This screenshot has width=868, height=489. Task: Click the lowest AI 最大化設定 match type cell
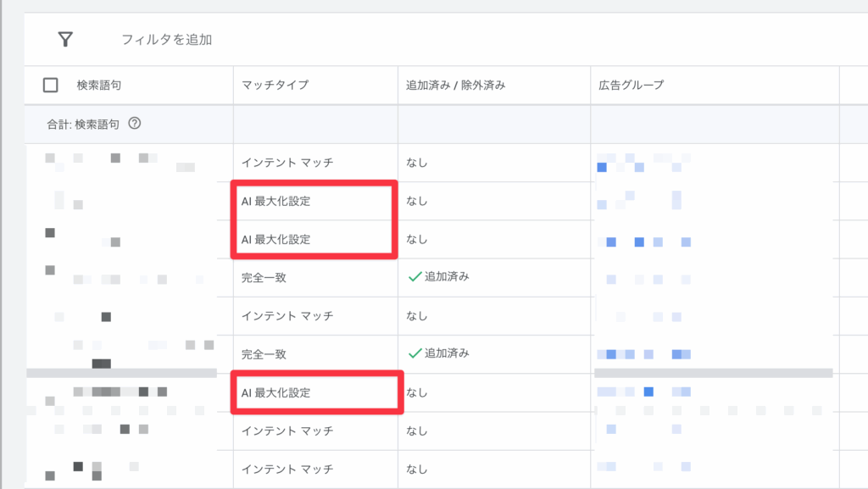pos(275,392)
